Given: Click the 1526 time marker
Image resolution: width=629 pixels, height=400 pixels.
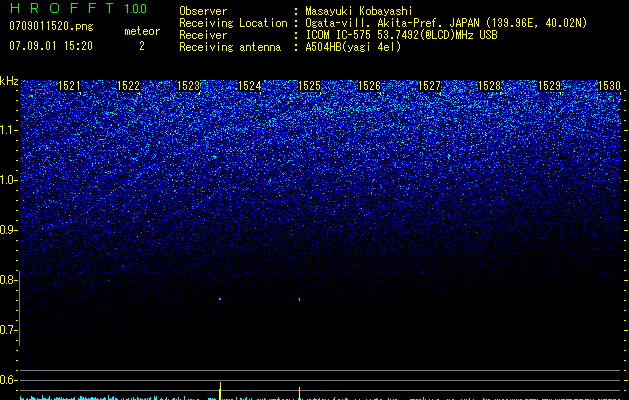Looking at the screenshot, I should 369,86.
